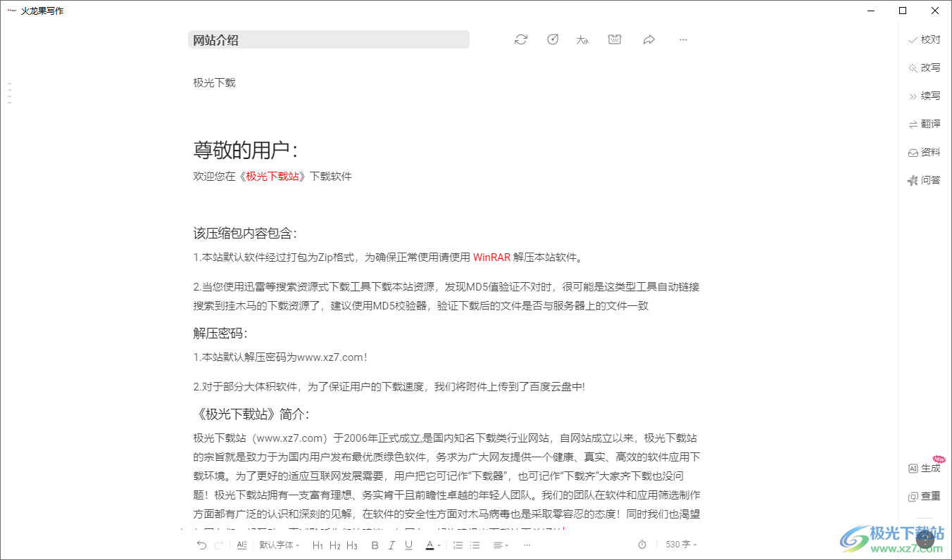Open the compass-style gauge icon in top toolbar
The image size is (952, 560).
[x=553, y=39]
